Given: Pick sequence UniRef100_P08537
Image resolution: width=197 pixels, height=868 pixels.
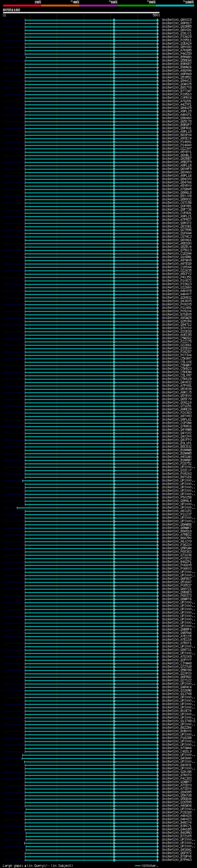Looking at the screenshot, I should [176, 585].
